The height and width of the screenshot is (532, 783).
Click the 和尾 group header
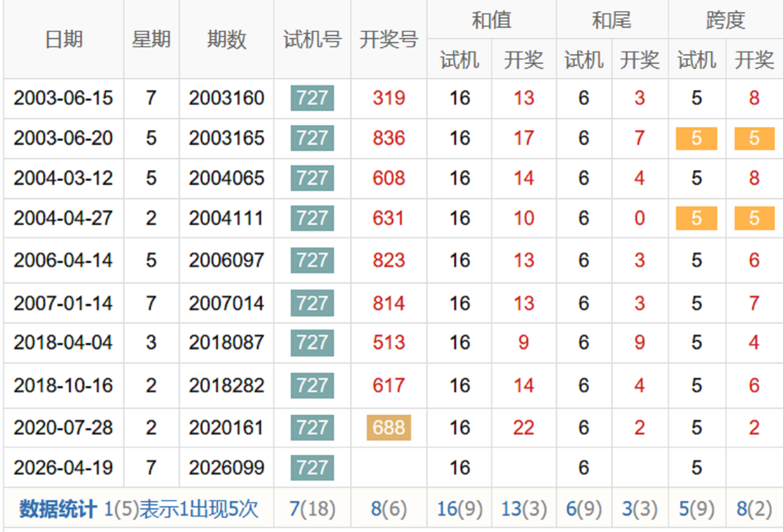pyautogui.click(x=612, y=20)
